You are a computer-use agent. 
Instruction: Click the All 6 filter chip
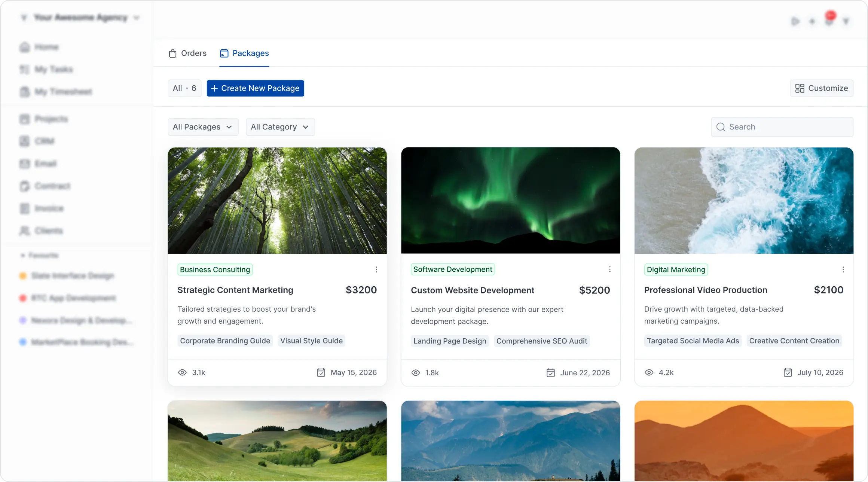tap(184, 88)
